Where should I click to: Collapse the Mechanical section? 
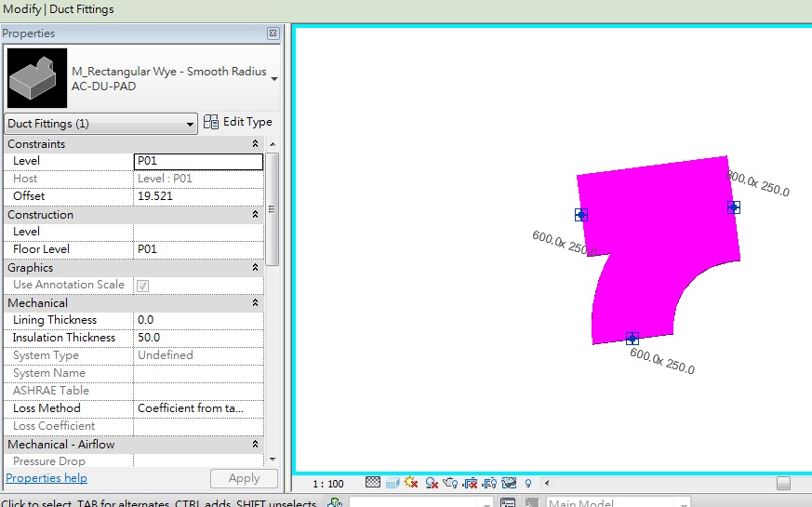[x=255, y=303]
